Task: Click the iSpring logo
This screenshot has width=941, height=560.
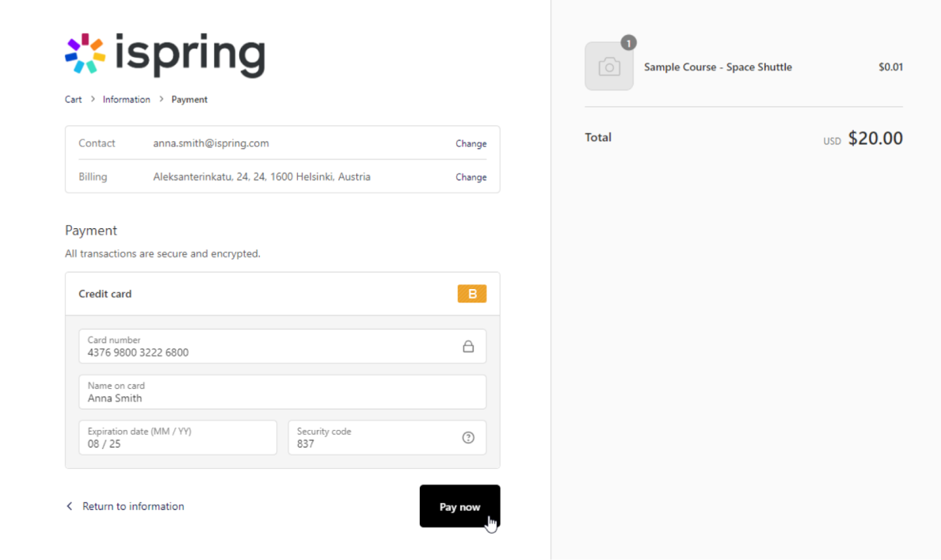Action: pos(164,54)
